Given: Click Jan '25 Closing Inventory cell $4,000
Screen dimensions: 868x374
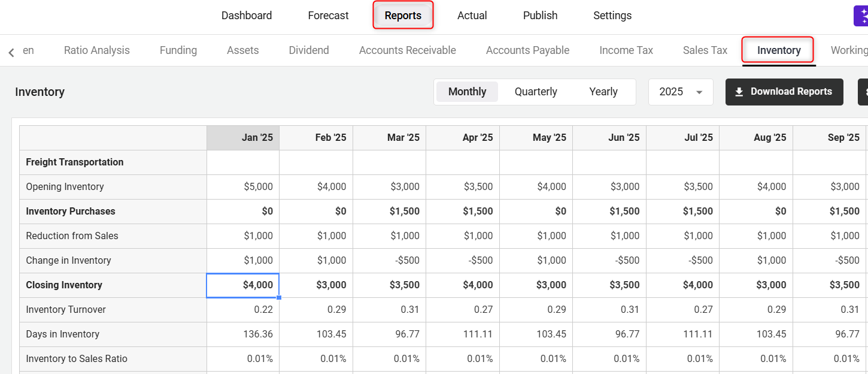Looking at the screenshot, I should (x=243, y=285).
